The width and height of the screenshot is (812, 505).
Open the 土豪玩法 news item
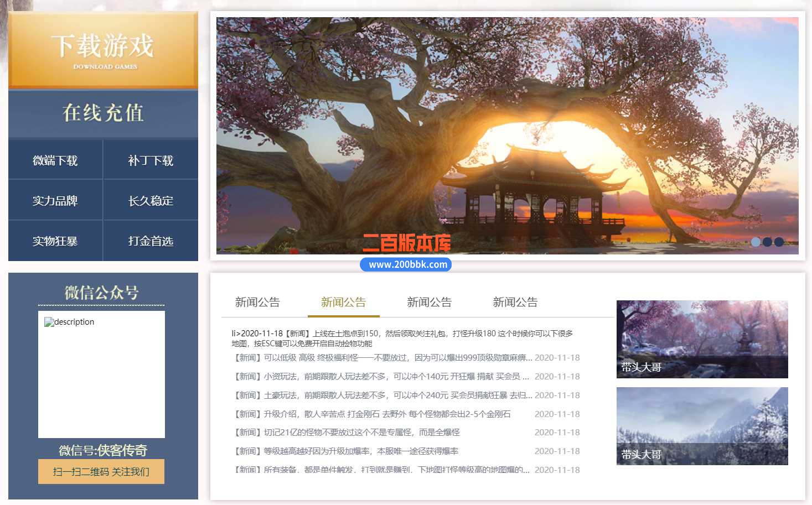(x=383, y=395)
